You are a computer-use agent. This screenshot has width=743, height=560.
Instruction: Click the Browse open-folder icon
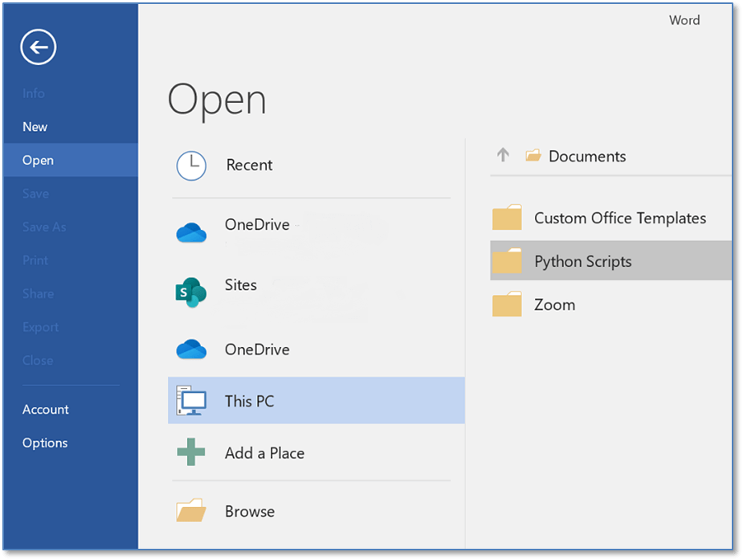point(191,510)
